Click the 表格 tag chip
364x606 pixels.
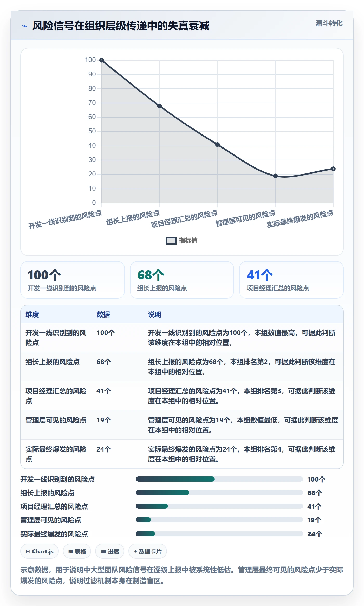pyautogui.click(x=77, y=551)
